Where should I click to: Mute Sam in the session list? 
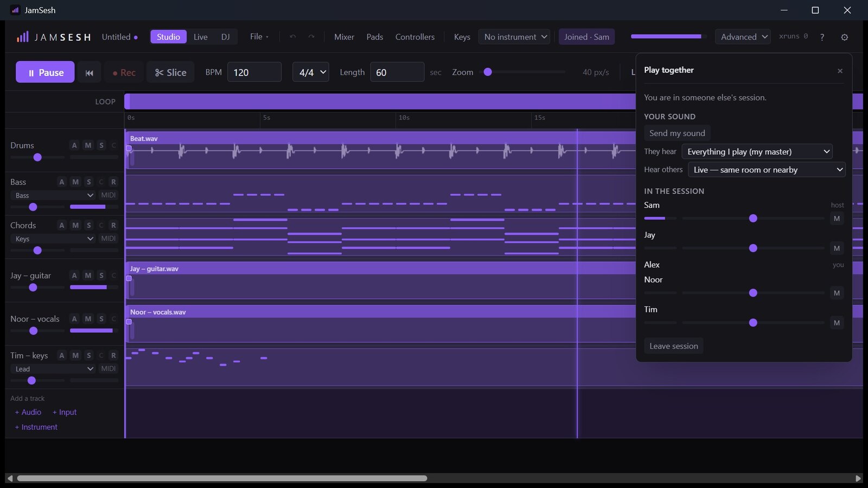(x=837, y=219)
